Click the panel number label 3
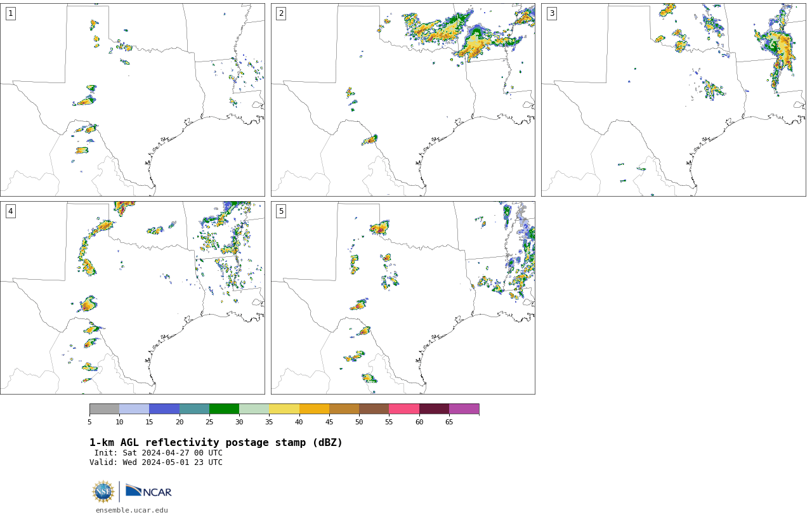The height and width of the screenshot is (517, 812). pyautogui.click(x=552, y=13)
